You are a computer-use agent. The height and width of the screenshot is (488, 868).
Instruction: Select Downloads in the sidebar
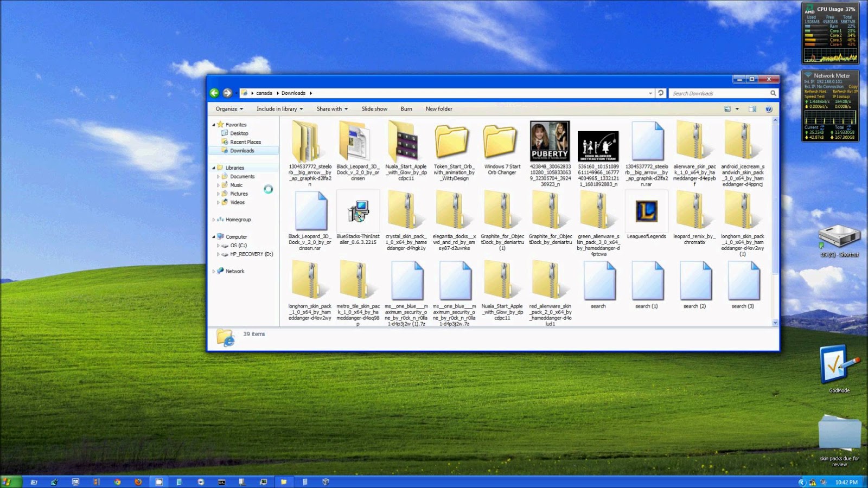tap(242, 151)
